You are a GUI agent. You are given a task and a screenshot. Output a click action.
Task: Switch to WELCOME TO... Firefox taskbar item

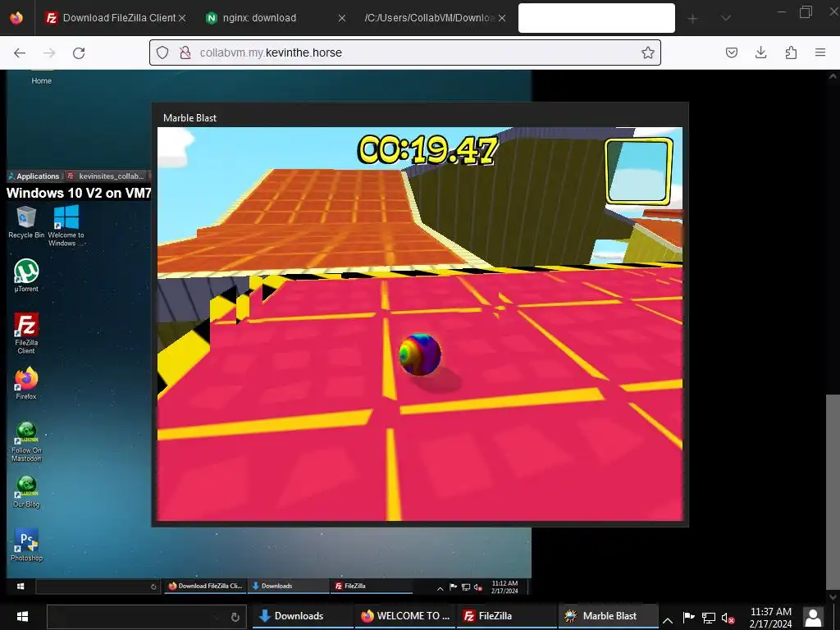click(404, 616)
